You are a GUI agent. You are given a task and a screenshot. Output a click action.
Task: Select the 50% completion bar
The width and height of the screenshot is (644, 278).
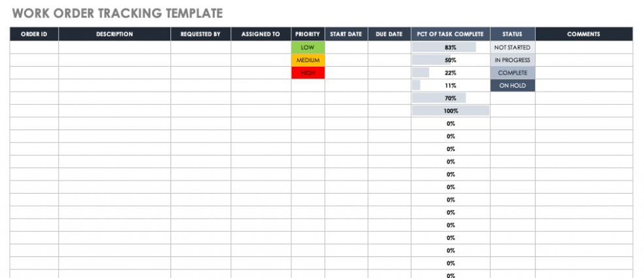coord(450,60)
